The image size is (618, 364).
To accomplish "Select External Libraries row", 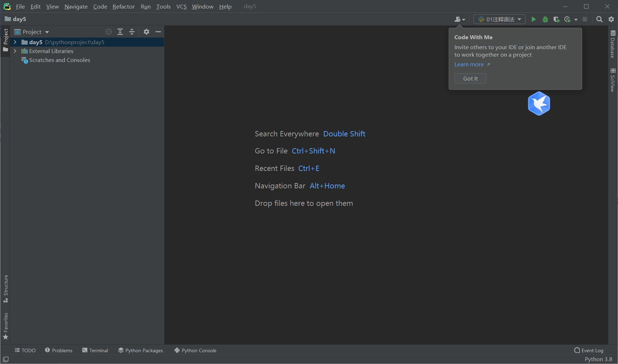I will coord(87,51).
